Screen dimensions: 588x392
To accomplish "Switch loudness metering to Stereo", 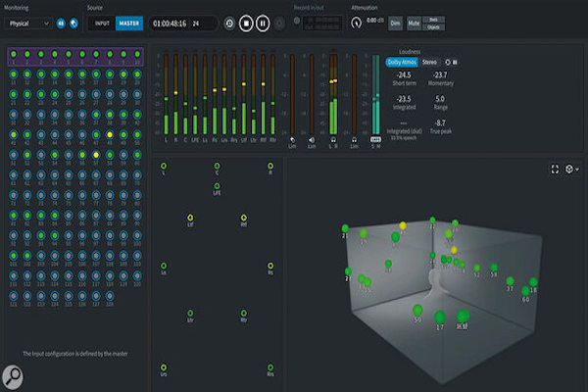I will tap(429, 62).
